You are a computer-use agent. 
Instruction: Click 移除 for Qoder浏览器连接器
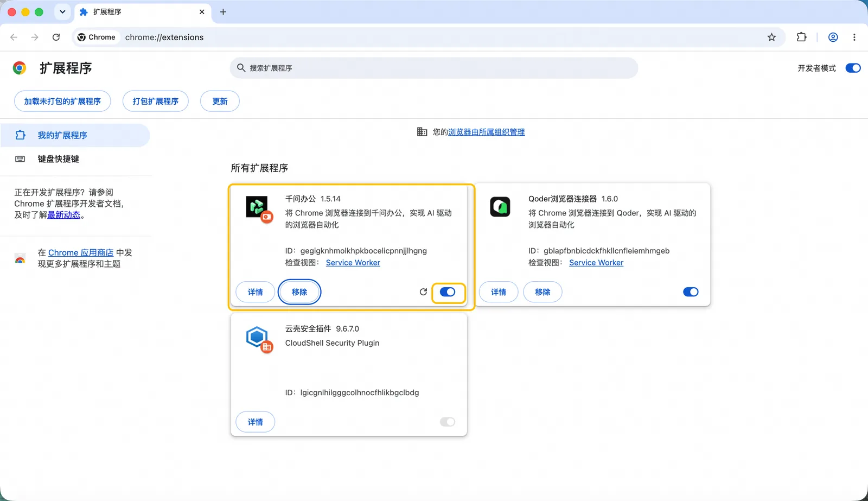click(542, 292)
